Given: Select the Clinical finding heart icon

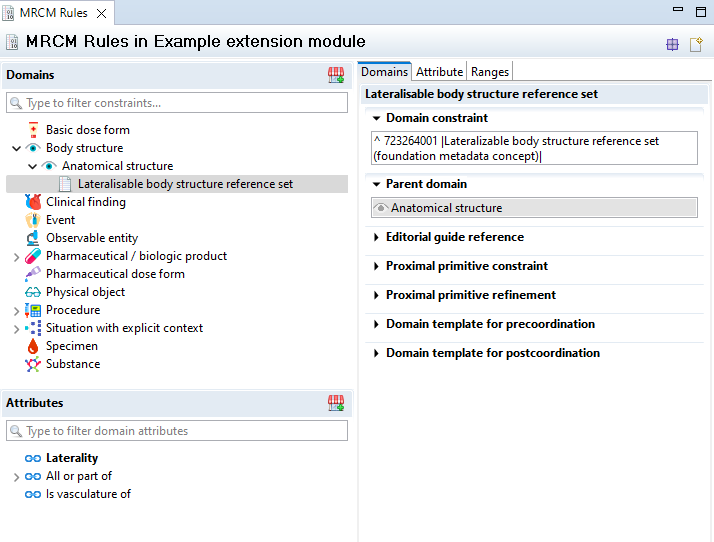Looking at the screenshot, I should coord(33,202).
